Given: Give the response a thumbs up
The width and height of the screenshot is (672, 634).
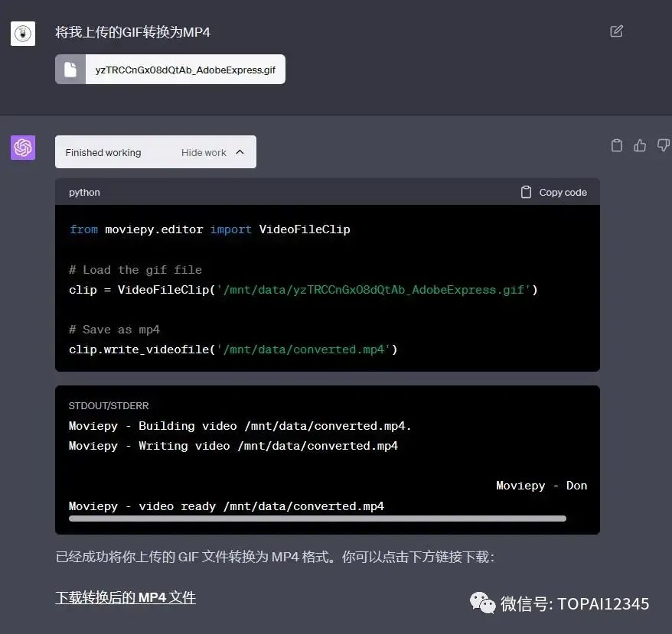Looking at the screenshot, I should [640, 145].
